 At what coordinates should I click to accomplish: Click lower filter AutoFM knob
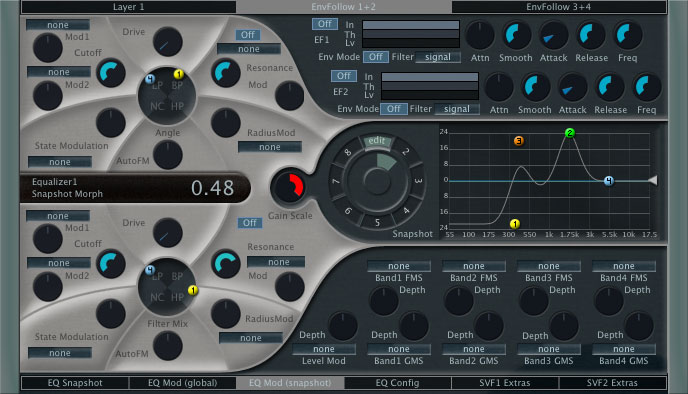(x=168, y=346)
